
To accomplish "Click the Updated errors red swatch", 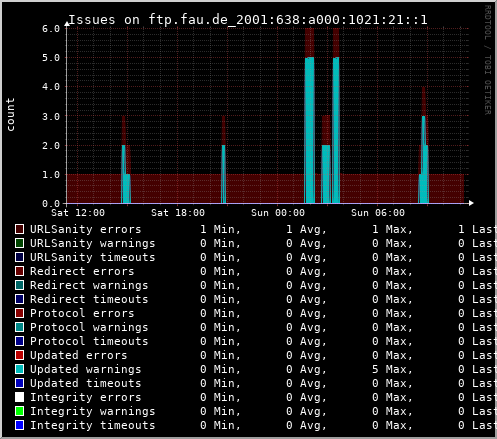I will [19, 355].
